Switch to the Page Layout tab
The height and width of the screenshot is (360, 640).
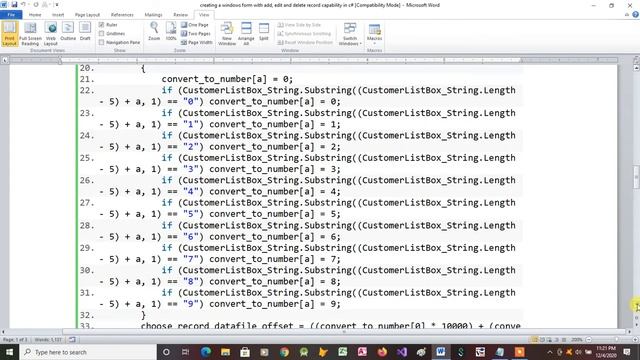(87, 15)
